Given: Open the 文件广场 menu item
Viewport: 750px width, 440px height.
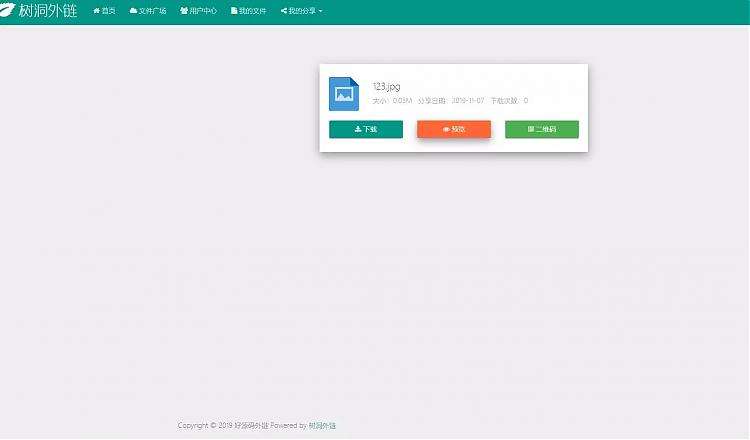Looking at the screenshot, I should click(152, 11).
